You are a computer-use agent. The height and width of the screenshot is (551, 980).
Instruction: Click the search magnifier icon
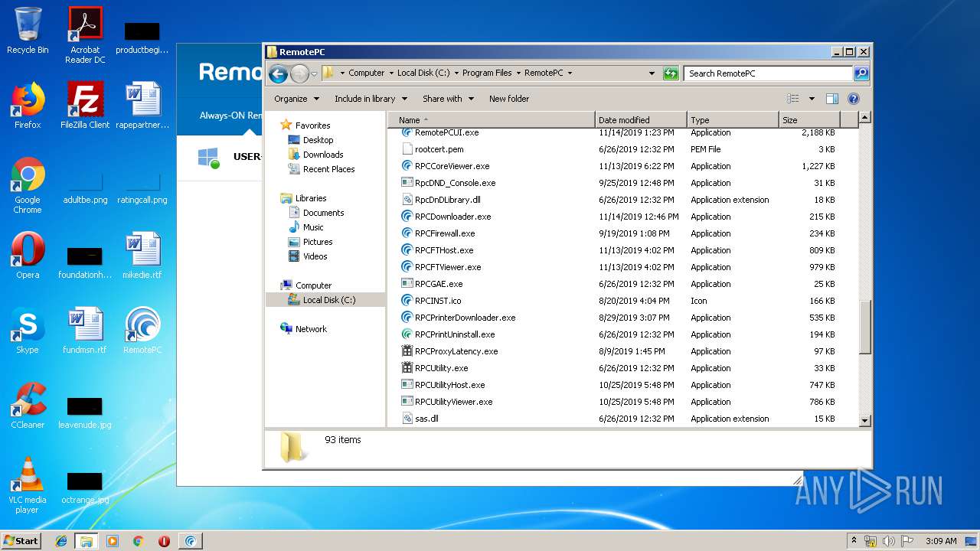pyautogui.click(x=861, y=73)
